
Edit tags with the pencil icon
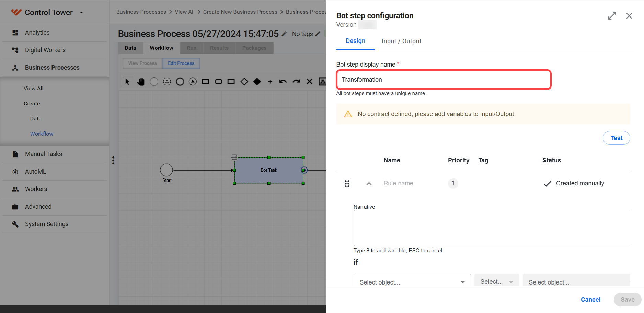click(x=318, y=34)
